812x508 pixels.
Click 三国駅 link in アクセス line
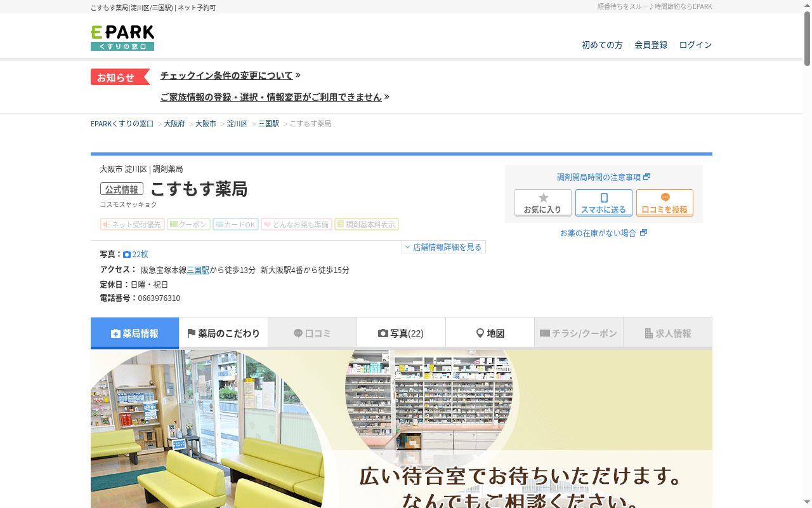(198, 270)
